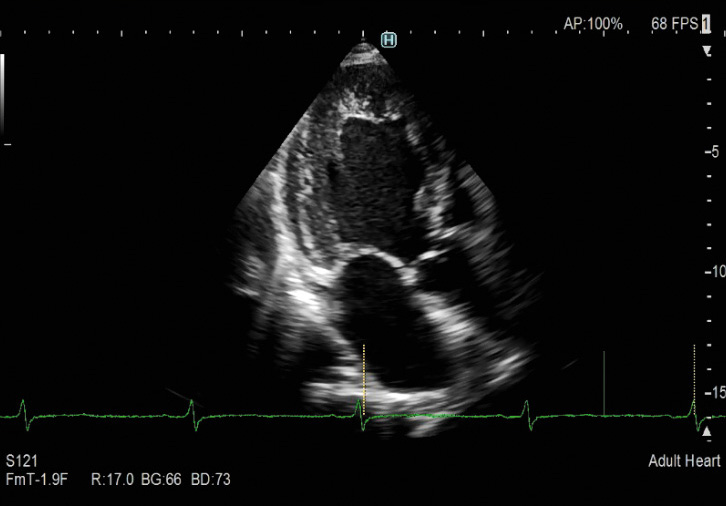Click the 5 cm depth scale marker
Viewport: 726px width, 506px height.
point(713,152)
